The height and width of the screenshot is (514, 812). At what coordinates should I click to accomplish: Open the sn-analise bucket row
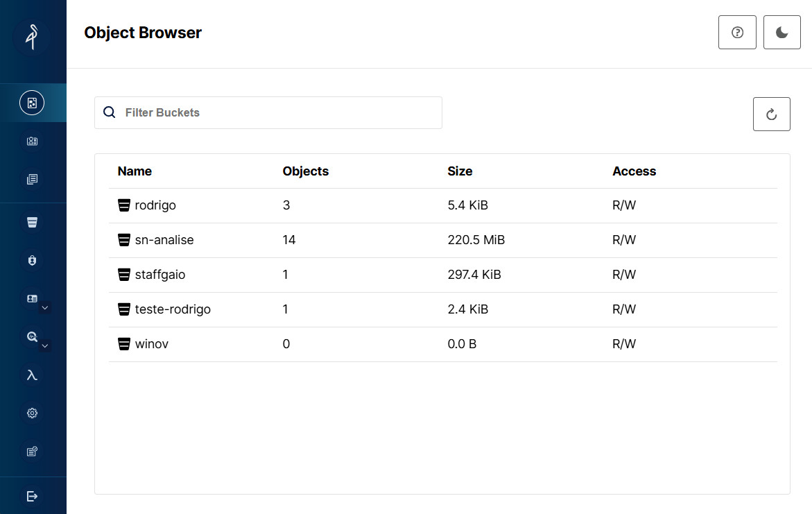tap(164, 240)
